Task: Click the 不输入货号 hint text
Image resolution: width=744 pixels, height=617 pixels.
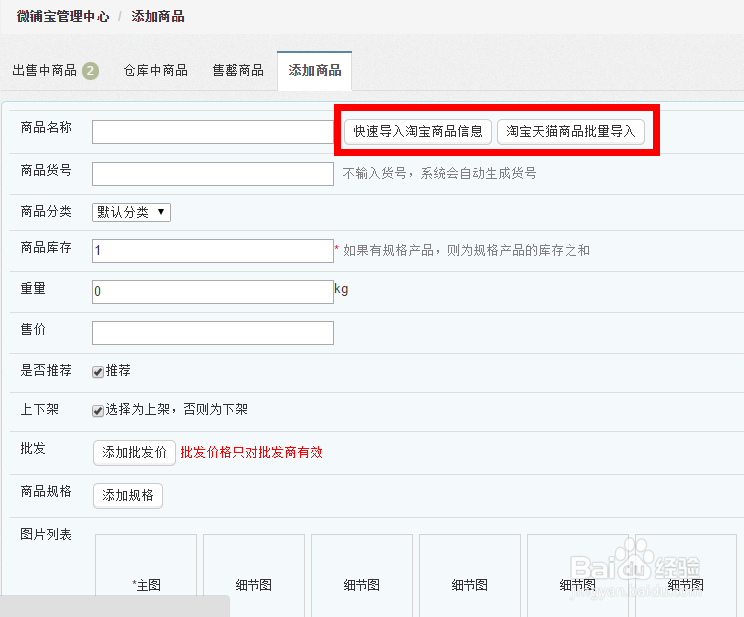Action: pyautogui.click(x=439, y=174)
